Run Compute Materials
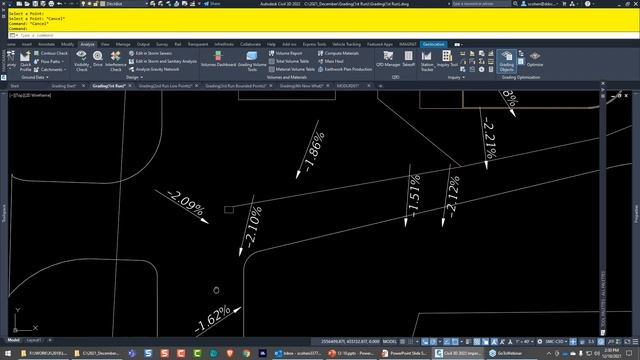Viewport: 640px width, 360px height. coord(338,53)
